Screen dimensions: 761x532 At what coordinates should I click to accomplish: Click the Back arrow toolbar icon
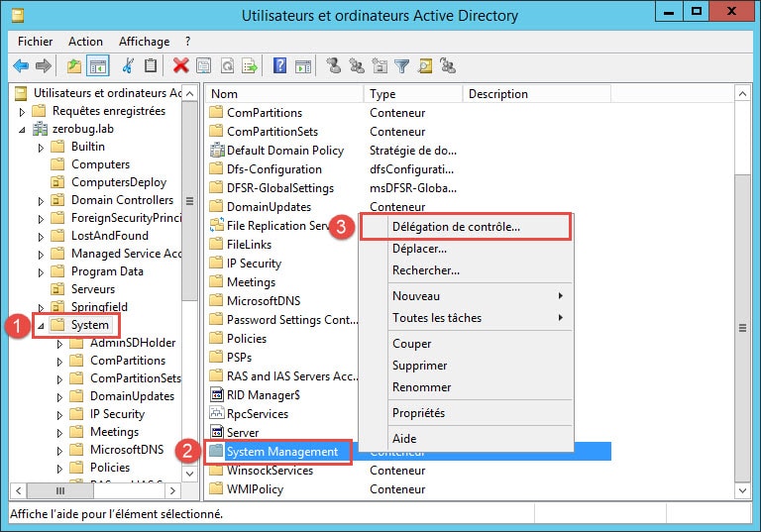click(21, 65)
